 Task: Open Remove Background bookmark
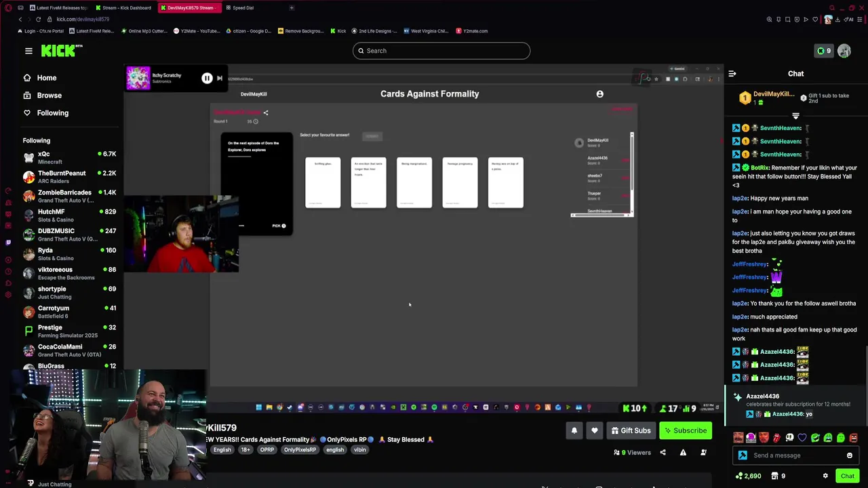[x=300, y=30]
